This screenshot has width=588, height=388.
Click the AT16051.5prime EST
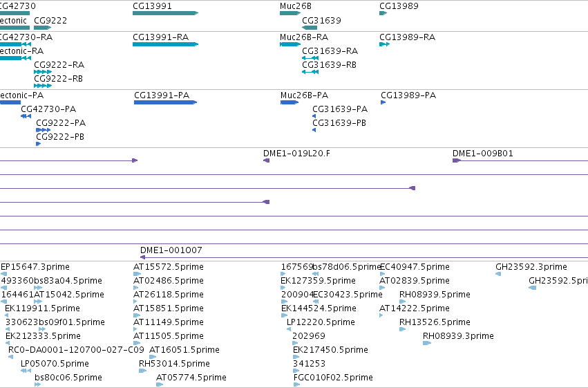[x=184, y=350]
